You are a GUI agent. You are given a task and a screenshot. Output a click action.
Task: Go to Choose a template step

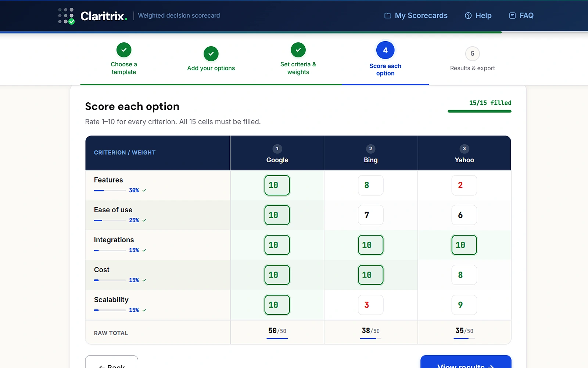124,59
